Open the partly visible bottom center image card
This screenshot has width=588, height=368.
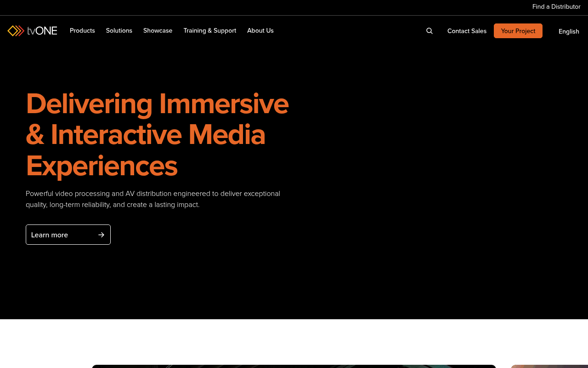point(294,366)
